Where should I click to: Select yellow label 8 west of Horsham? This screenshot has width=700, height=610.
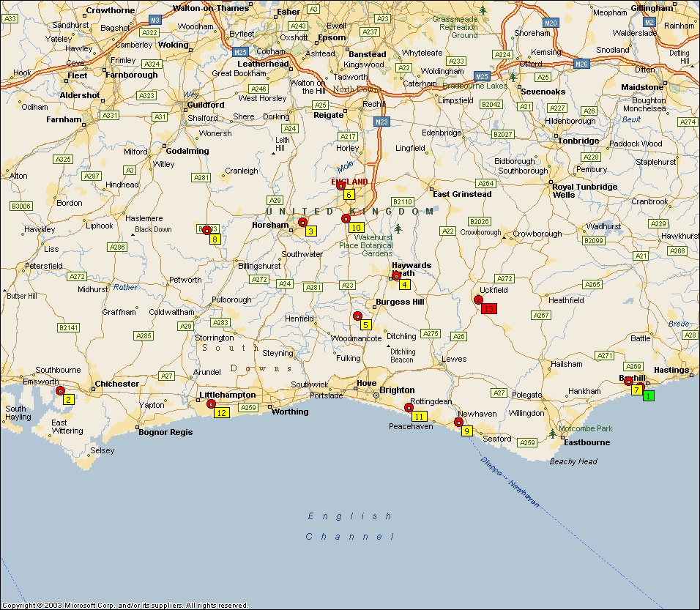215,239
